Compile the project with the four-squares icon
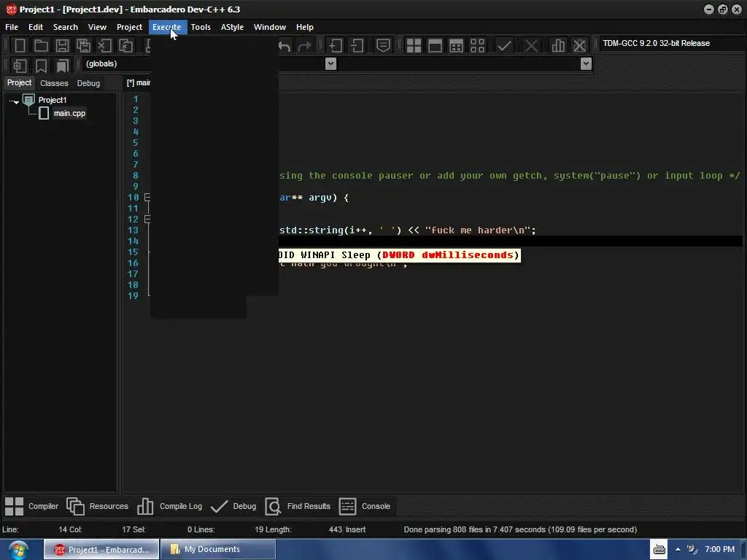The width and height of the screenshot is (747, 560). tap(414, 46)
